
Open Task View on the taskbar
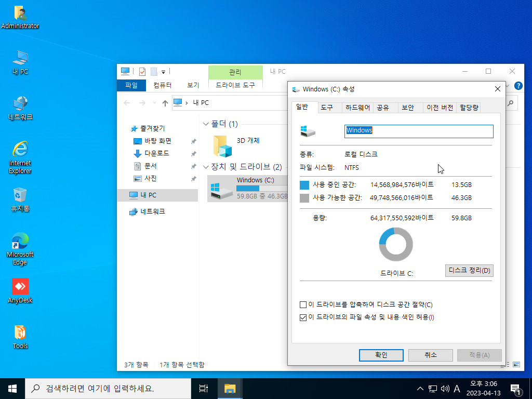click(x=203, y=389)
